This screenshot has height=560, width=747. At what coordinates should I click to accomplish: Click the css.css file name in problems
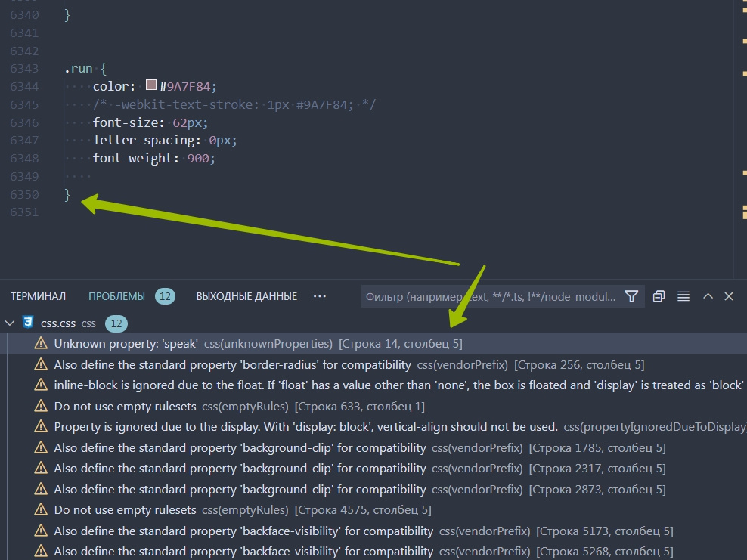pyautogui.click(x=58, y=323)
